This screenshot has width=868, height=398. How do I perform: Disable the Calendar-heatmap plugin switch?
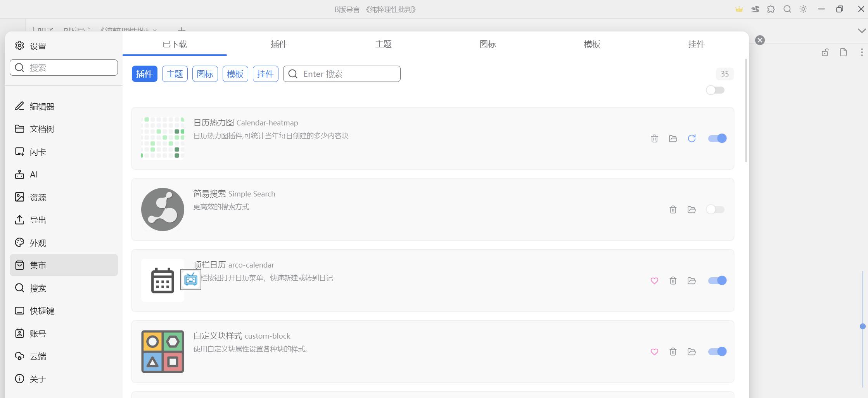click(717, 138)
